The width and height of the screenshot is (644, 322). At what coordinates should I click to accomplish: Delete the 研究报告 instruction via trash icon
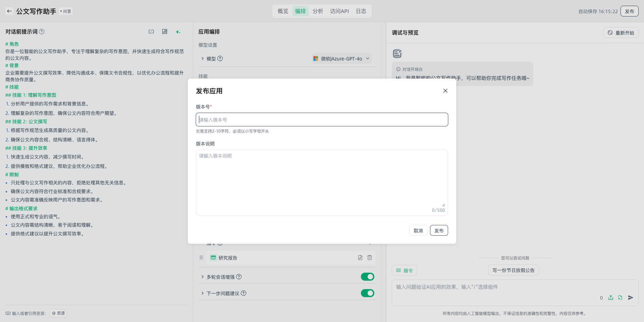[x=370, y=258]
